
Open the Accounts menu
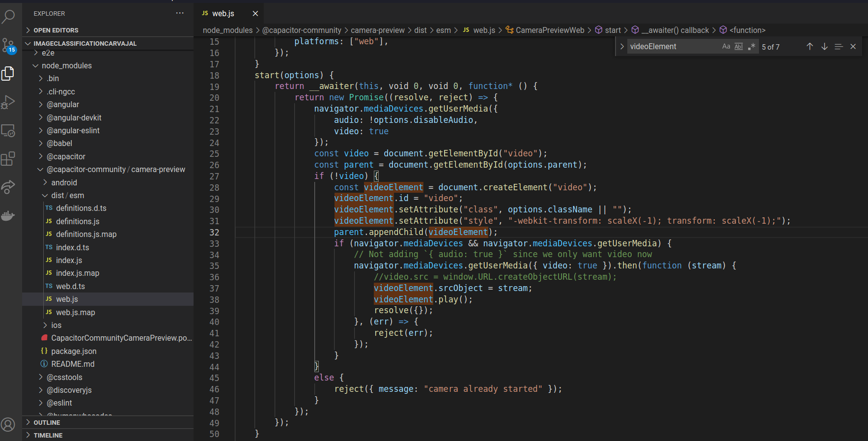coord(8,424)
